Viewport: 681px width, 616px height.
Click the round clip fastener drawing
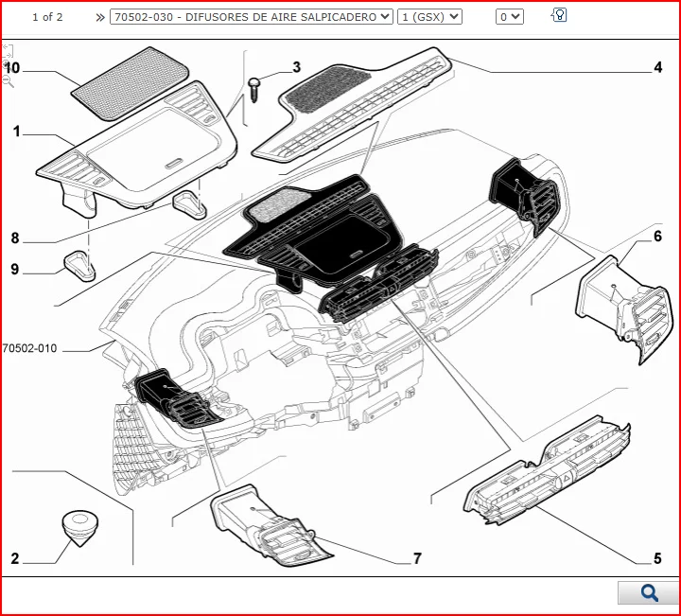(x=79, y=529)
